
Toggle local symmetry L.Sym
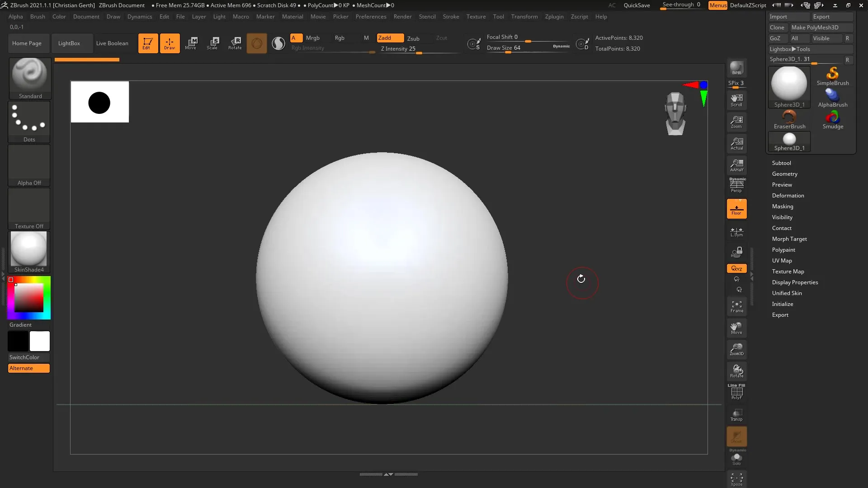pos(736,232)
